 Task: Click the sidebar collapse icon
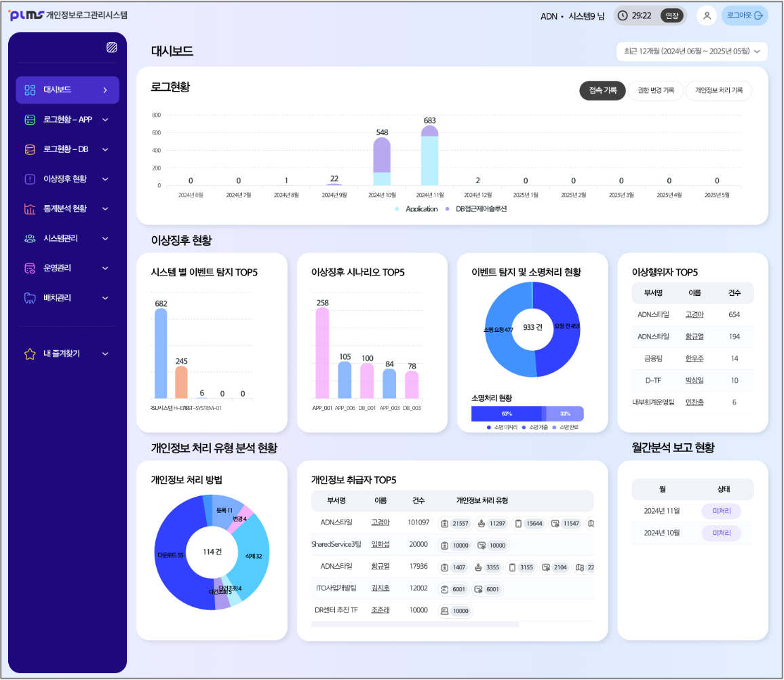point(112,48)
